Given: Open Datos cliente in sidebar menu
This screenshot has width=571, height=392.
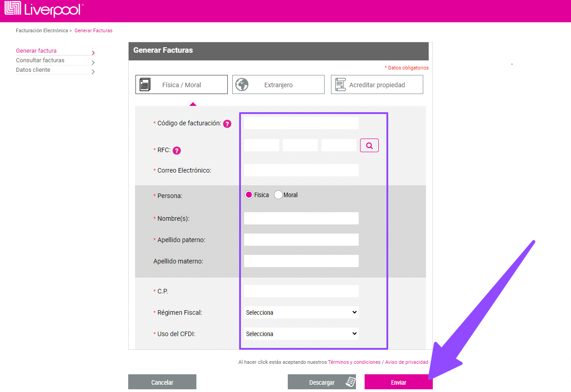Looking at the screenshot, I should click(33, 70).
